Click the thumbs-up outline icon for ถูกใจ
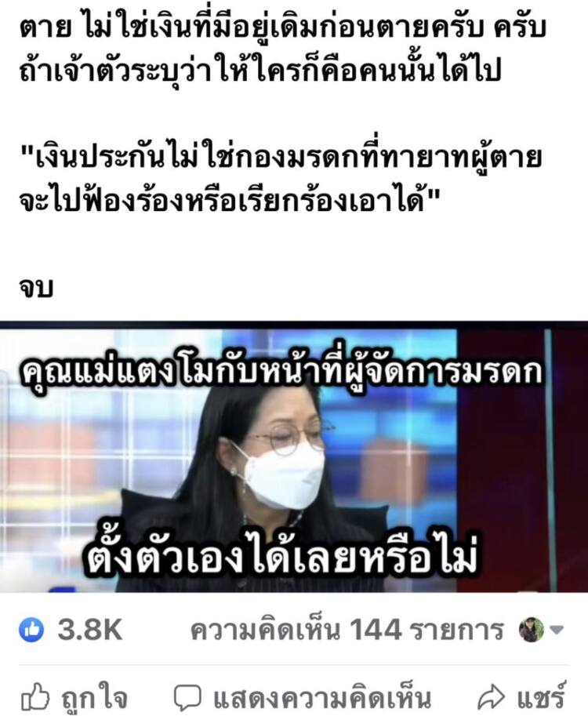588x716 pixels. pyautogui.click(x=34, y=697)
